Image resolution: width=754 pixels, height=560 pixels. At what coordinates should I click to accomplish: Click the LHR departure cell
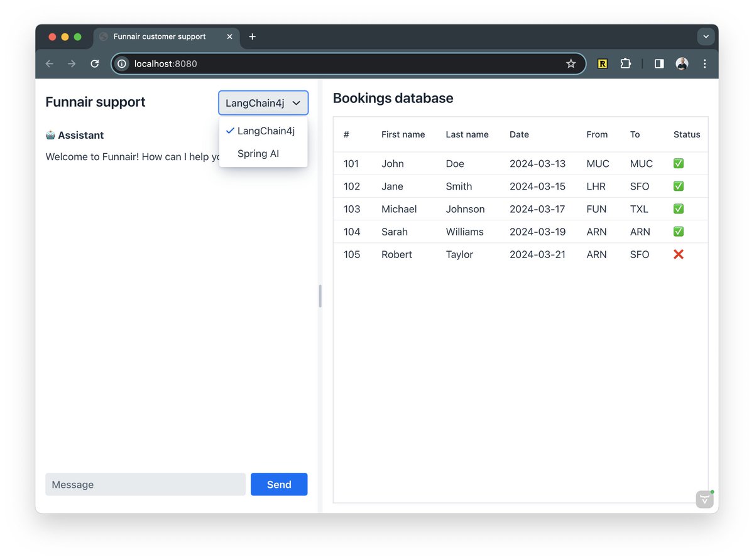point(596,186)
